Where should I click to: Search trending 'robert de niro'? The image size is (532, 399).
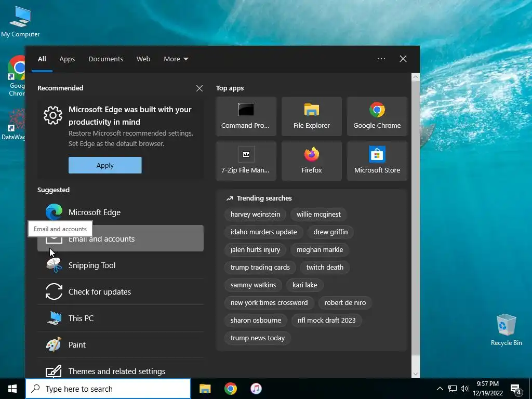(x=345, y=302)
